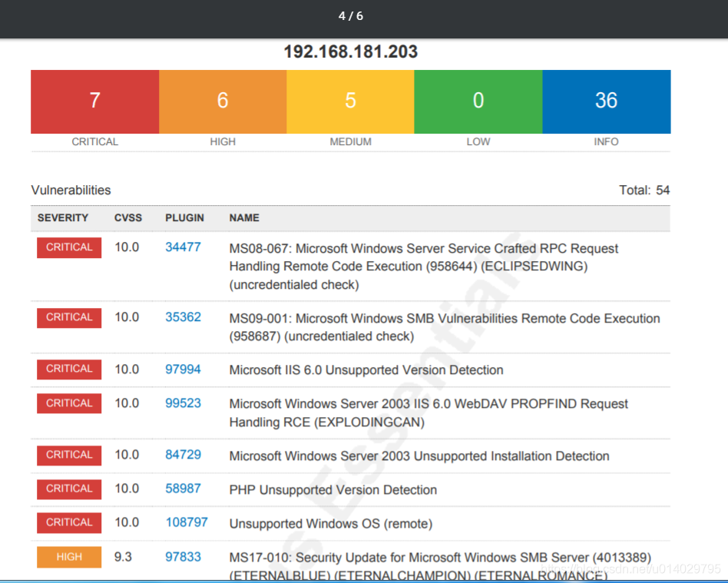Viewport: 728px width, 583px height.
Task: Open plugin 99523 link
Action: tap(183, 403)
